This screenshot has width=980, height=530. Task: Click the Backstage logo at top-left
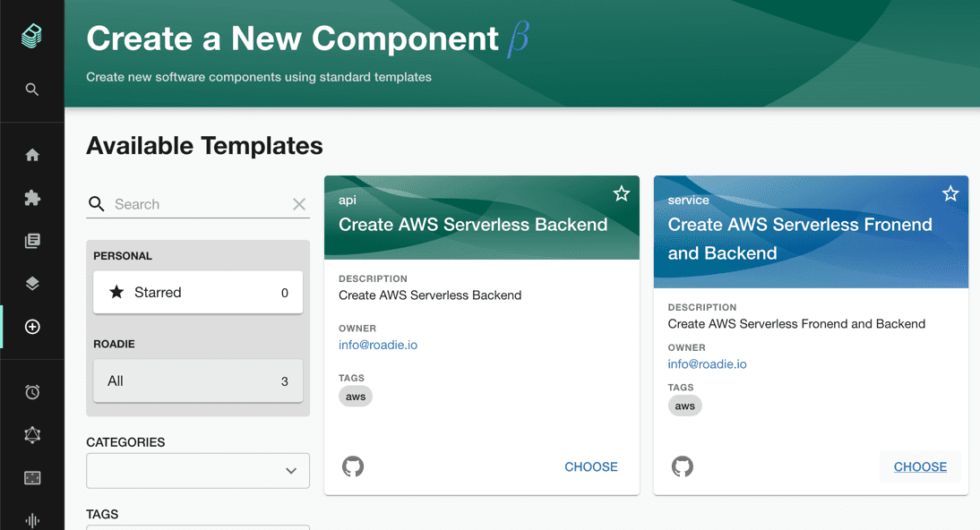click(x=32, y=36)
